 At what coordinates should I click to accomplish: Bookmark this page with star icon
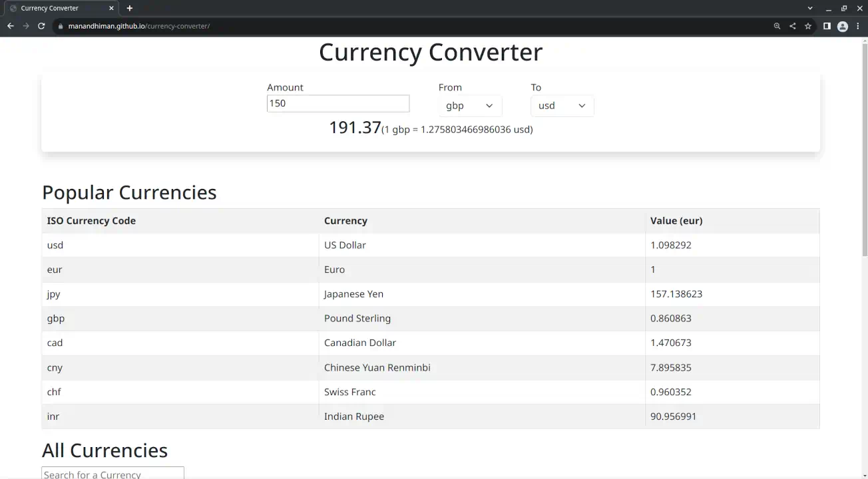pyautogui.click(x=807, y=26)
